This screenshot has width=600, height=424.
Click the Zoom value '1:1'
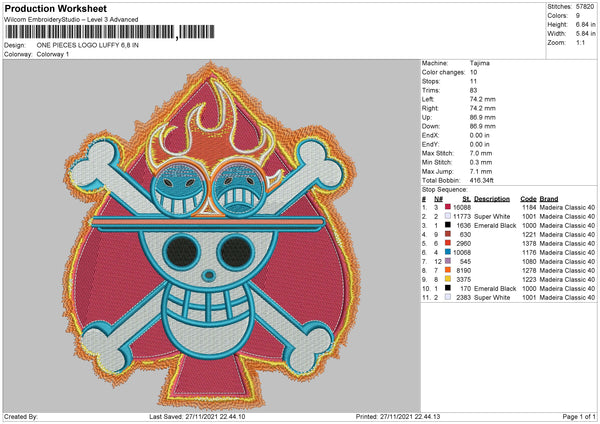pos(580,42)
